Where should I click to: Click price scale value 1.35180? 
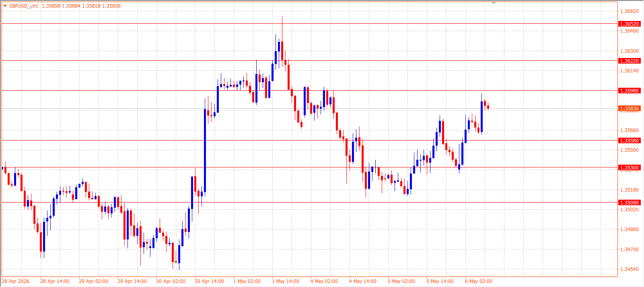pos(630,190)
